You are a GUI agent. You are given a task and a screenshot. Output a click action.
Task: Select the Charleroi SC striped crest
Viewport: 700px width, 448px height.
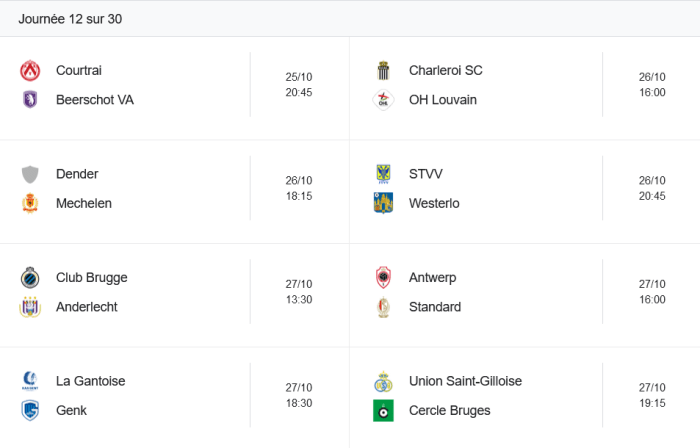[x=383, y=71]
